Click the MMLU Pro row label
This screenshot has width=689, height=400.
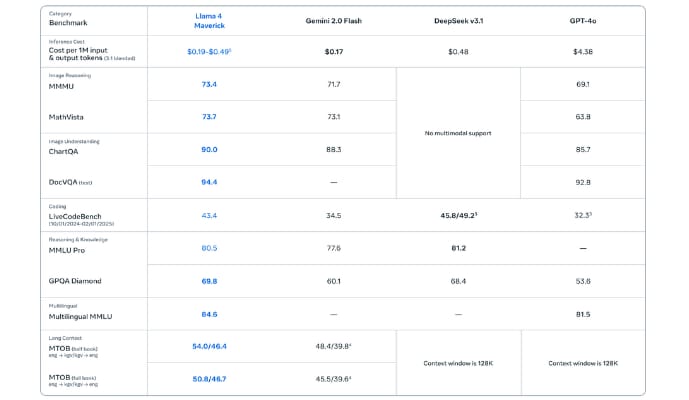pos(68,248)
